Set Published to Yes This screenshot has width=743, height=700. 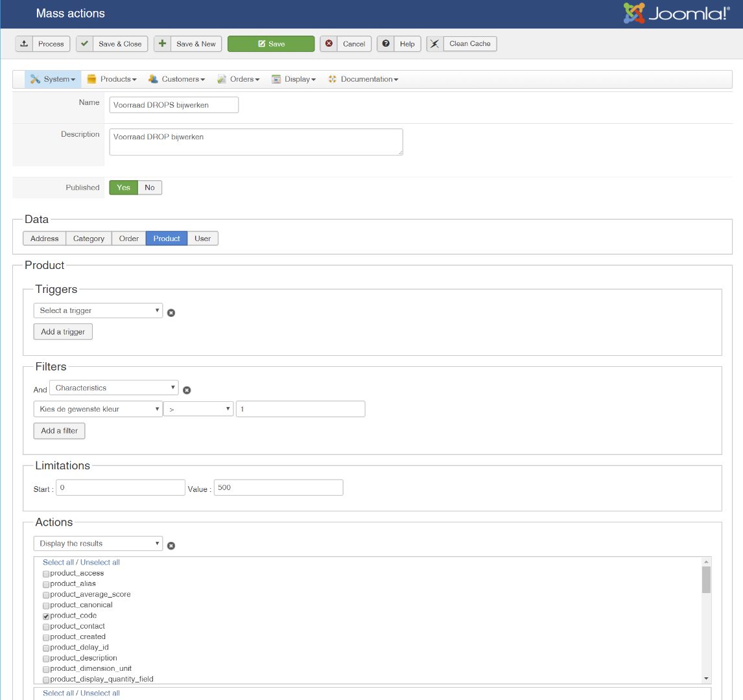123,187
